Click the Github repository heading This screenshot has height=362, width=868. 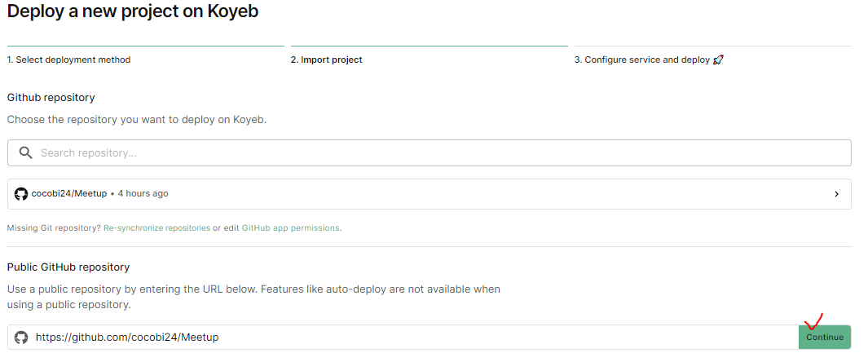[x=51, y=97]
